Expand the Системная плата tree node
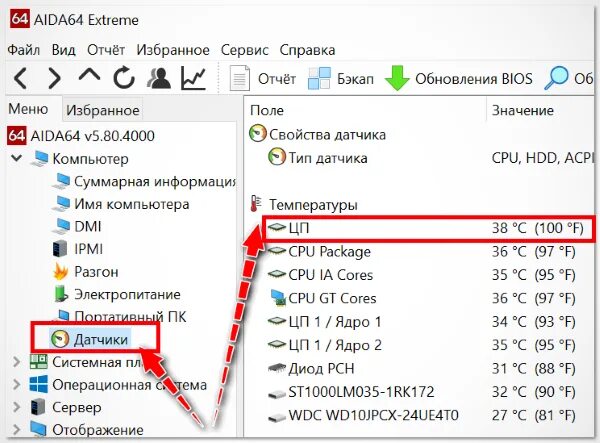The width and height of the screenshot is (600, 443). [16, 362]
